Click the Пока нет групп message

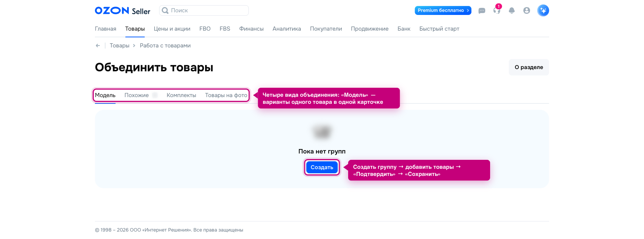pos(322,151)
